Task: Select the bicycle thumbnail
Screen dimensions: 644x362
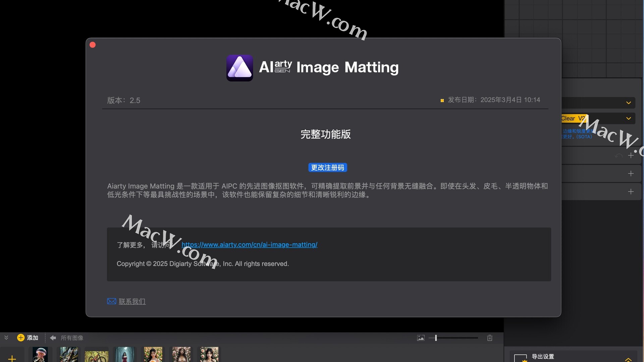Action: (x=97, y=356)
